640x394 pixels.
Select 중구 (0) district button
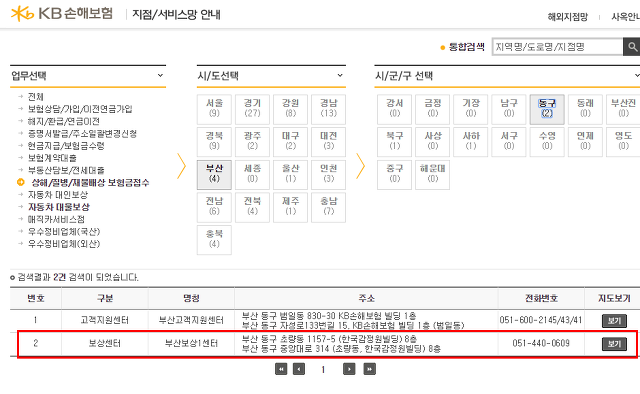tap(395, 175)
